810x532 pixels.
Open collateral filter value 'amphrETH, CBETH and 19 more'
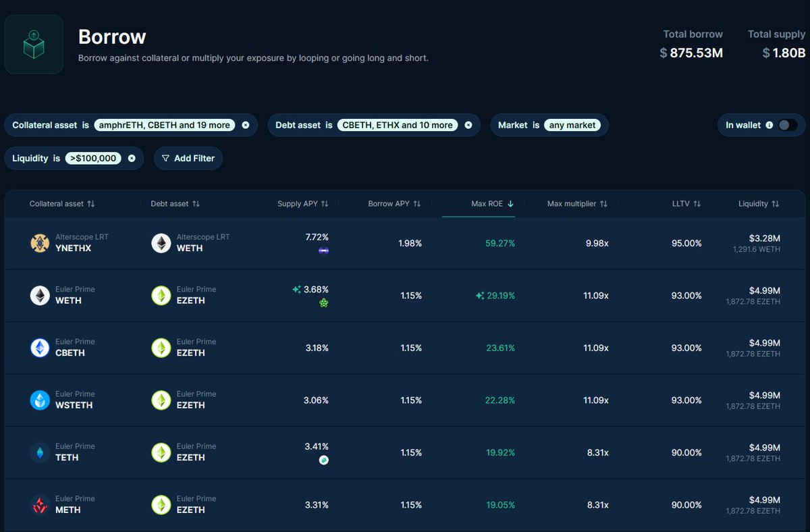click(164, 125)
